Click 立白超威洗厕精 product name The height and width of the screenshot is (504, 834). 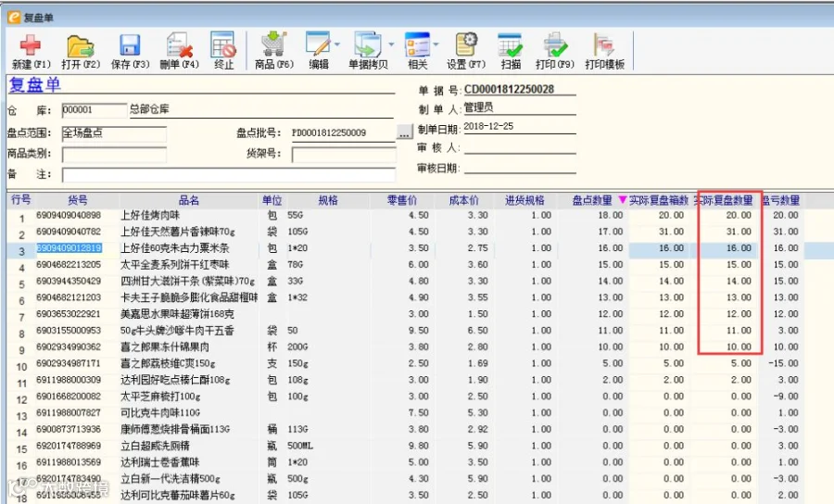(x=155, y=446)
